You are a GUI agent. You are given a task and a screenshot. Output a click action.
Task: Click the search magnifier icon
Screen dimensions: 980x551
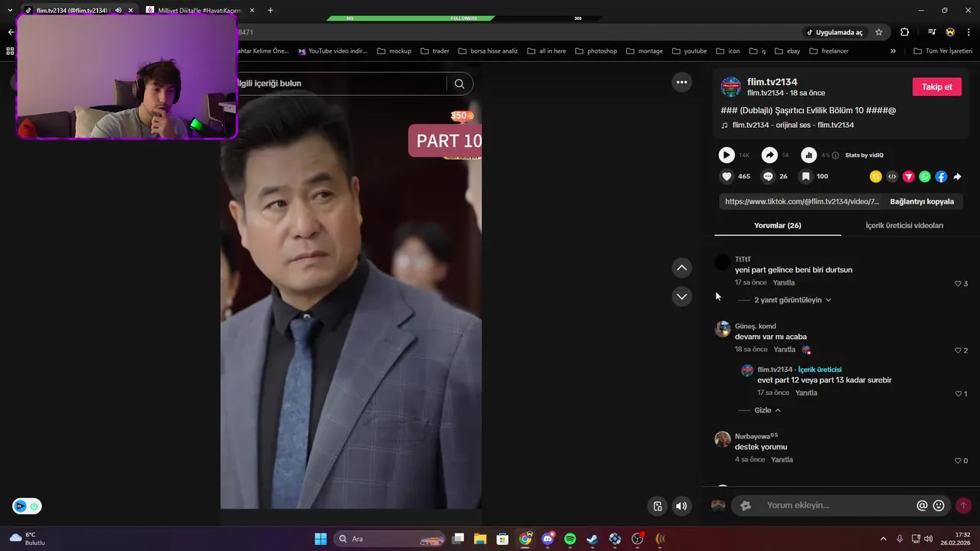point(459,84)
